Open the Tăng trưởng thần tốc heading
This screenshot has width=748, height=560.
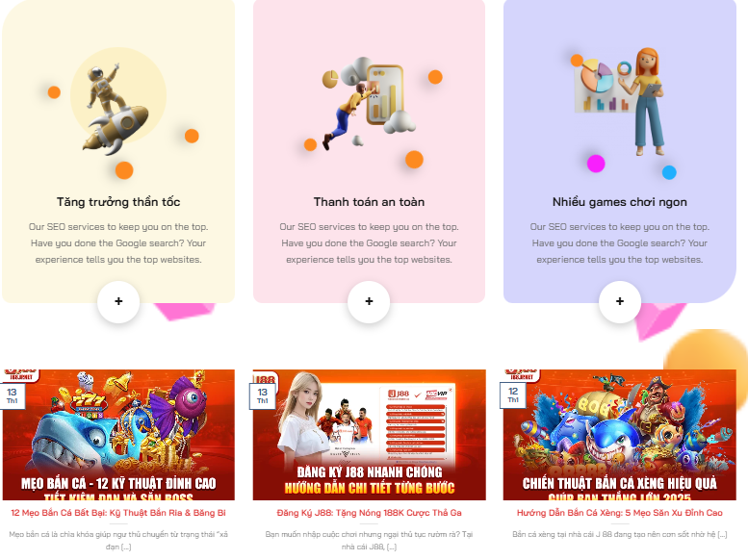tap(118, 202)
